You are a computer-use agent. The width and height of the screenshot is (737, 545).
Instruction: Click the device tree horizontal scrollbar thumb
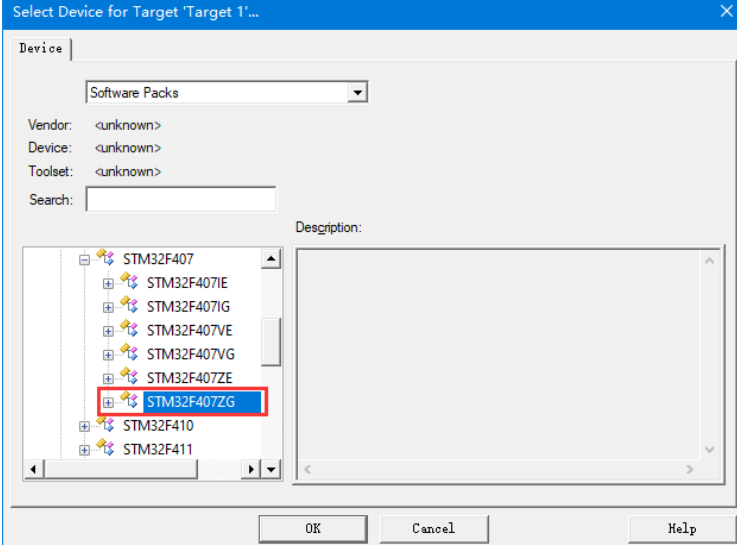(x=120, y=469)
